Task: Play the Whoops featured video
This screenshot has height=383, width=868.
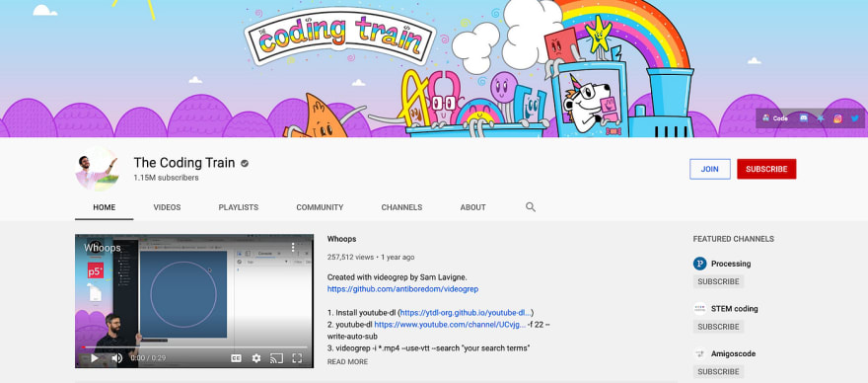Action: tap(95, 358)
